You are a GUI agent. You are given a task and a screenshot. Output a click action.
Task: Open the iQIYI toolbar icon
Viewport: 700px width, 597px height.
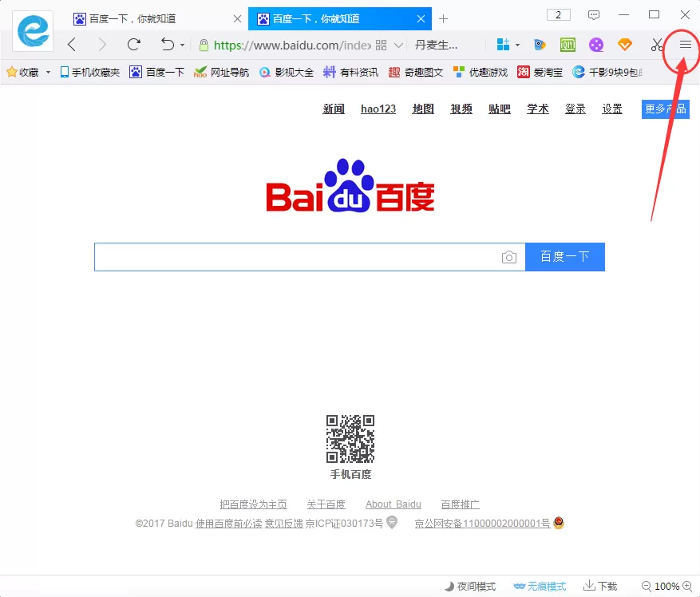click(568, 45)
